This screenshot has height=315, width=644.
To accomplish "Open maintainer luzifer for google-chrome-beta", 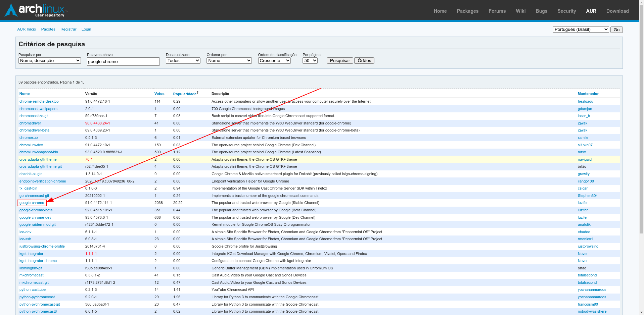I will click(583, 210).
